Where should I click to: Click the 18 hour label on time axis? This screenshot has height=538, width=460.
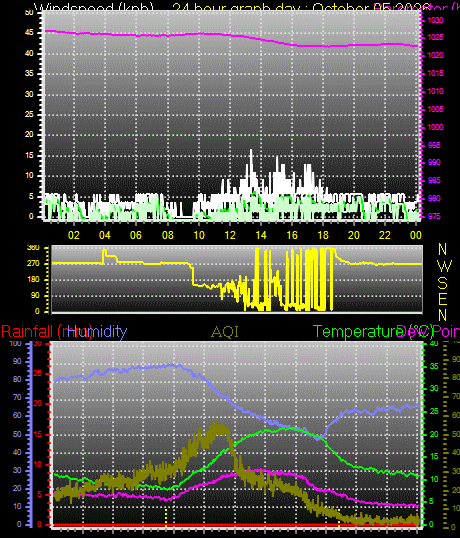coord(323,235)
